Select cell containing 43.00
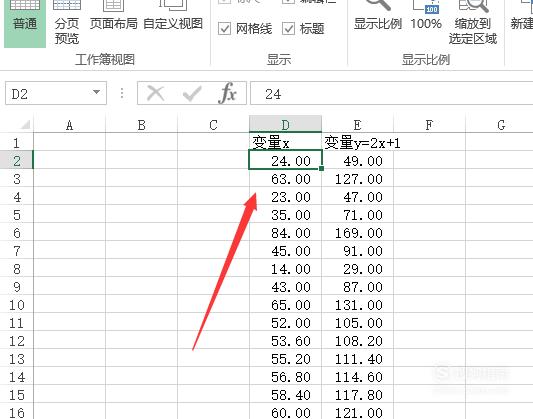 [x=286, y=287]
